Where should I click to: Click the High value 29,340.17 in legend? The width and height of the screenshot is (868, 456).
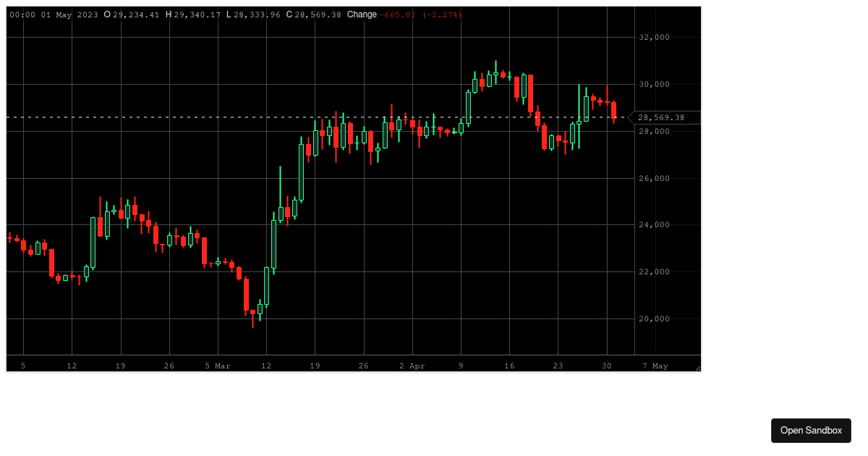197,14
